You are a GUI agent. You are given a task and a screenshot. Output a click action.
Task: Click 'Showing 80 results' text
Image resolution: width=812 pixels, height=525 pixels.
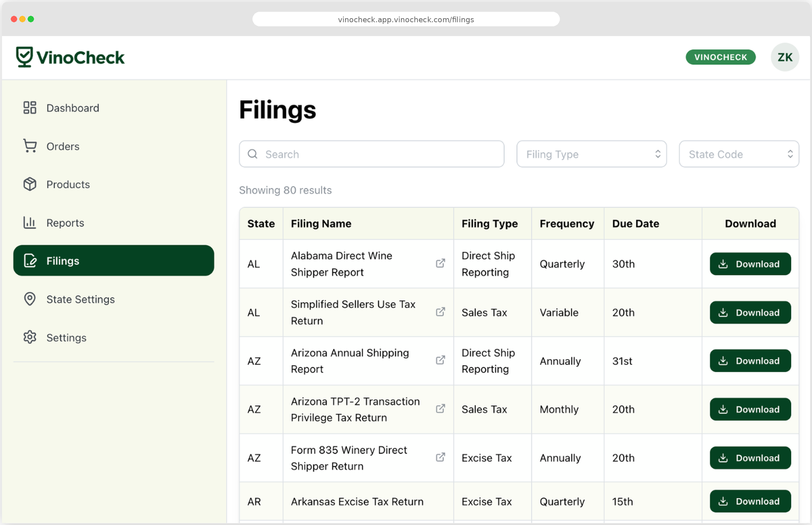[x=285, y=190]
